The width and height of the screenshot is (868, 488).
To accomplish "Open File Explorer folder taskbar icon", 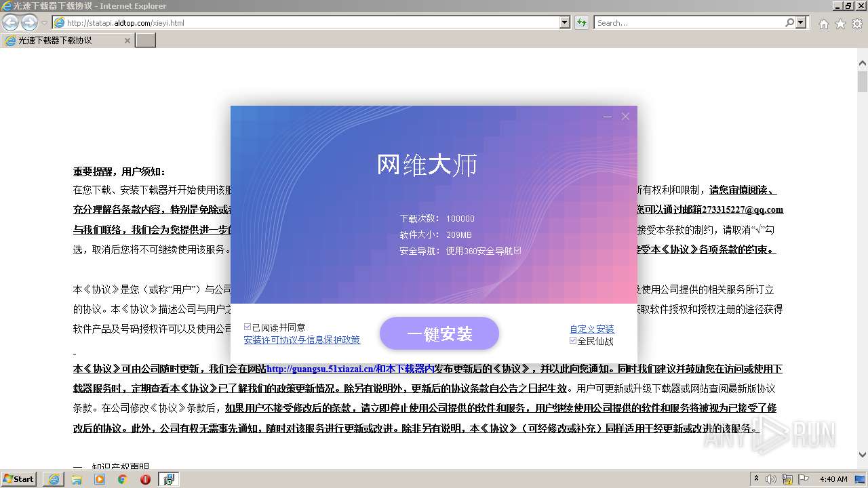I will (x=77, y=479).
